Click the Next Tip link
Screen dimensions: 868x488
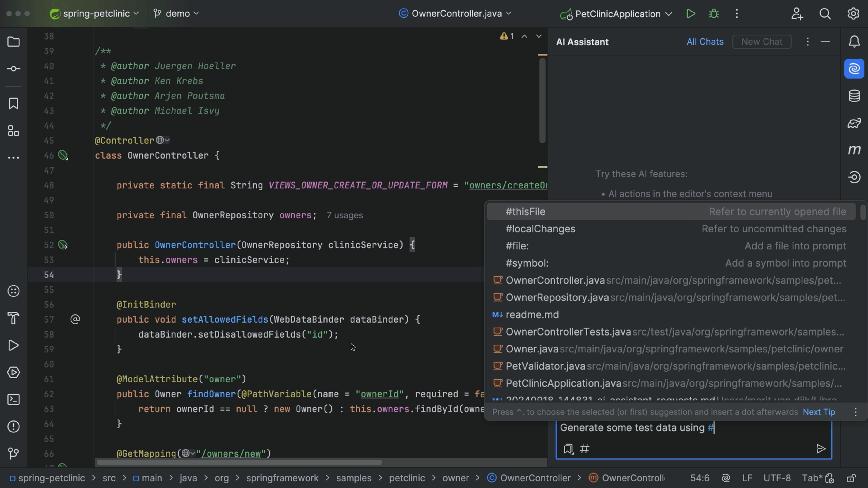[x=819, y=412]
